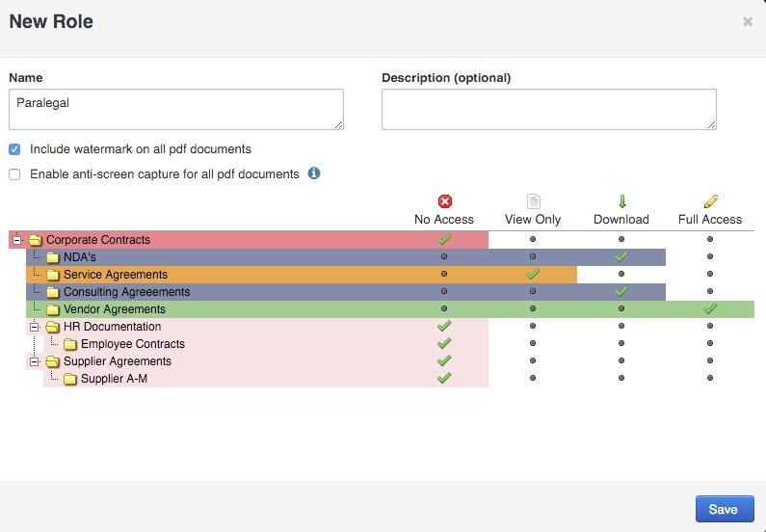766x532 pixels.
Task: Set HR Documentation to Full Access
Action: 710,326
